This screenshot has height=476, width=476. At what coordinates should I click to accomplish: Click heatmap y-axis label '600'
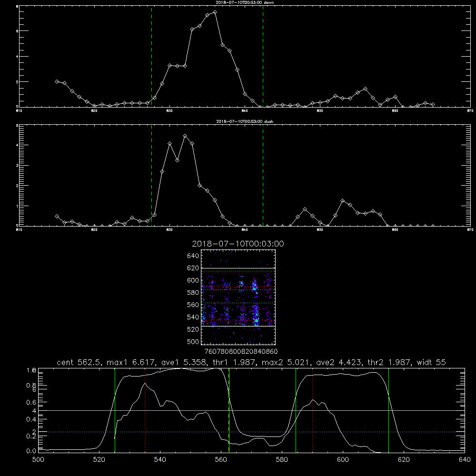(193, 280)
